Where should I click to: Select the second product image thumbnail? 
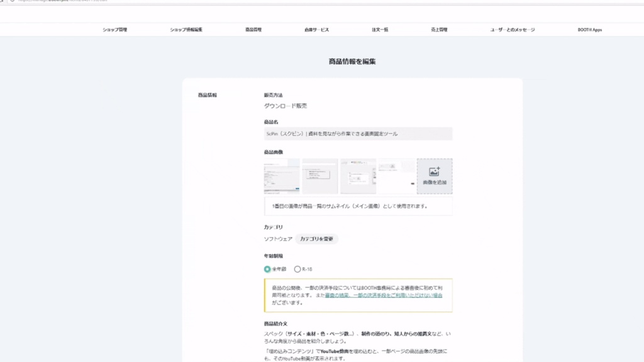320,176
